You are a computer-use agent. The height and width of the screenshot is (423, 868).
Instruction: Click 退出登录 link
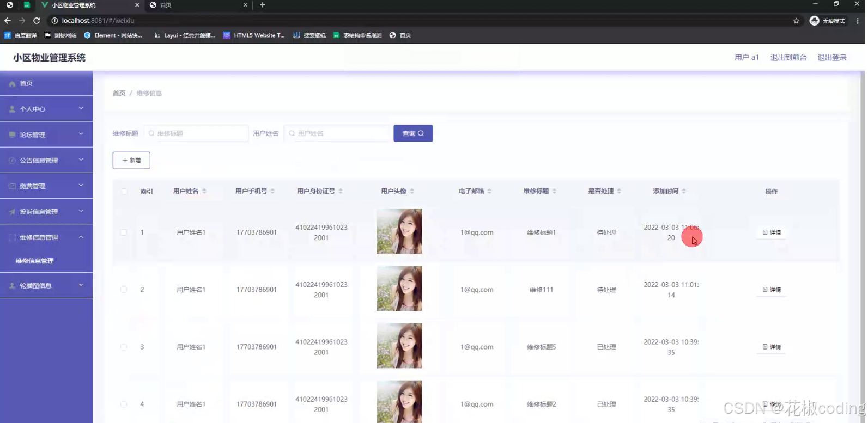tap(831, 58)
